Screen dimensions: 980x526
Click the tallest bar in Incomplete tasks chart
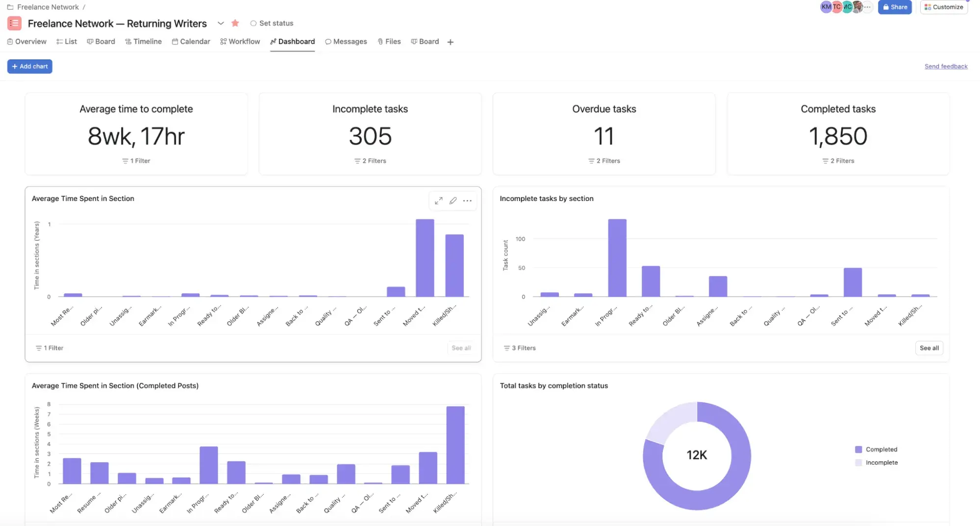[617, 257]
